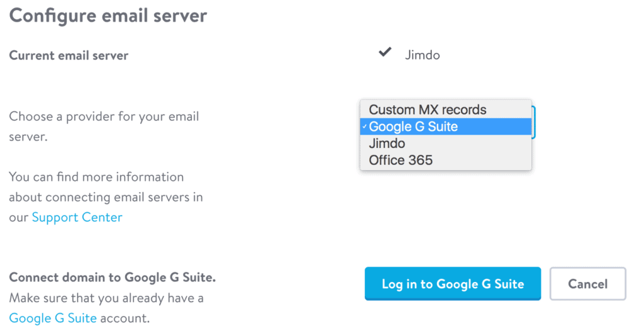
Task: Click Connect domain to Google G Suite text
Action: tap(113, 278)
